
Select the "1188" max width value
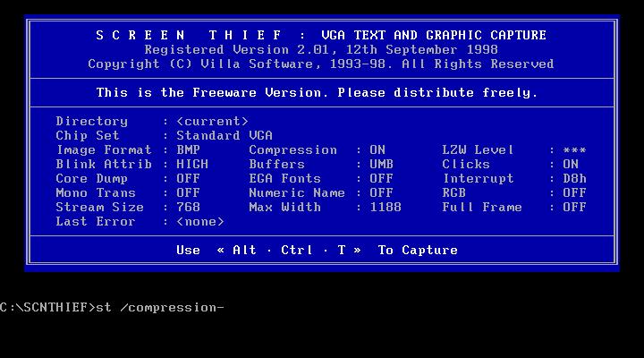(x=386, y=207)
